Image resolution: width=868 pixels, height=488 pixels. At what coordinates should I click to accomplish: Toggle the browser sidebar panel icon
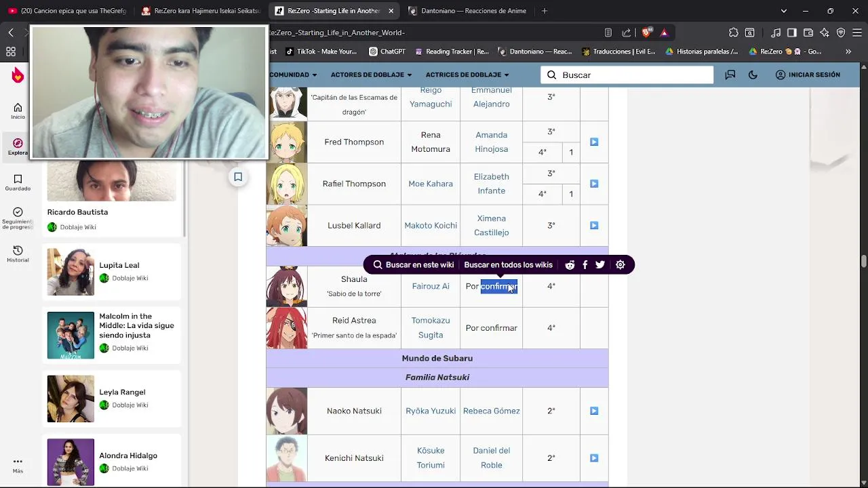click(x=792, y=33)
